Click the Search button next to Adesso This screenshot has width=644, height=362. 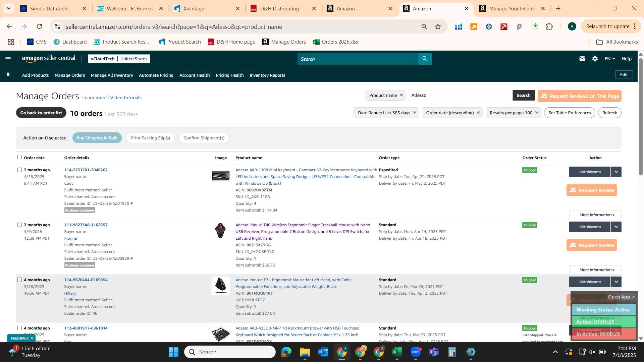click(x=523, y=95)
